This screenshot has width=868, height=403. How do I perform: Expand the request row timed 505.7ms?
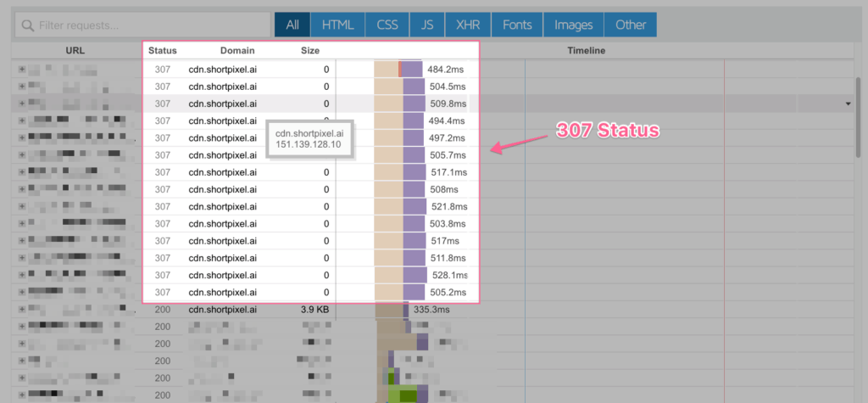click(x=22, y=154)
